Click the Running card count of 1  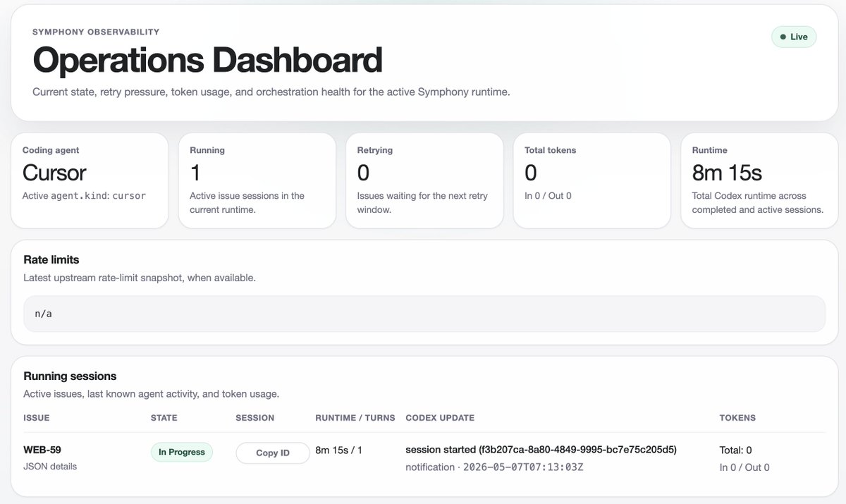tap(195, 173)
